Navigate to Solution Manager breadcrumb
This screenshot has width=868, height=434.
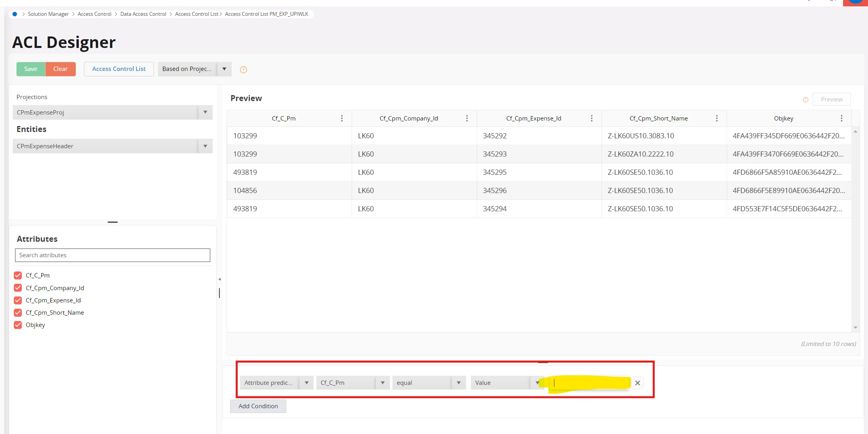pyautogui.click(x=48, y=14)
